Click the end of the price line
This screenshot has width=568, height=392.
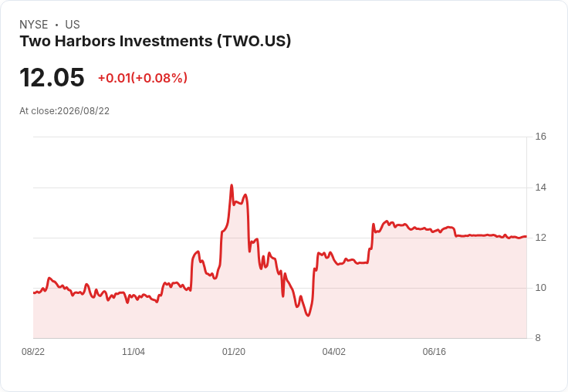click(x=526, y=237)
